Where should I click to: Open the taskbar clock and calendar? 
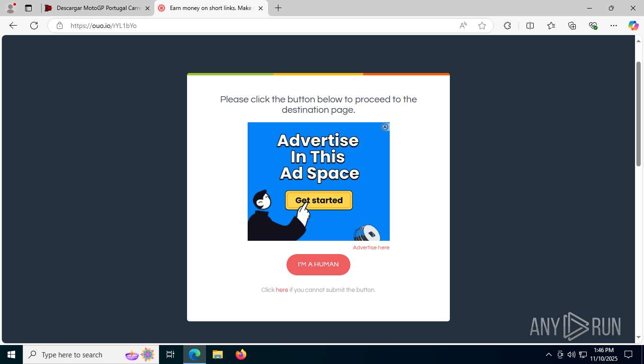point(603,355)
